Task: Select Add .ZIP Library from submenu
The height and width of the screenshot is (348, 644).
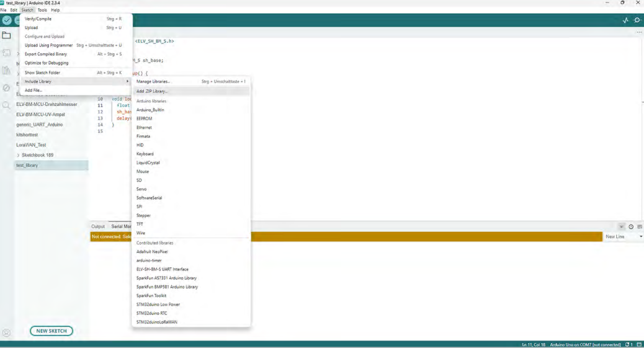Action: (152, 91)
